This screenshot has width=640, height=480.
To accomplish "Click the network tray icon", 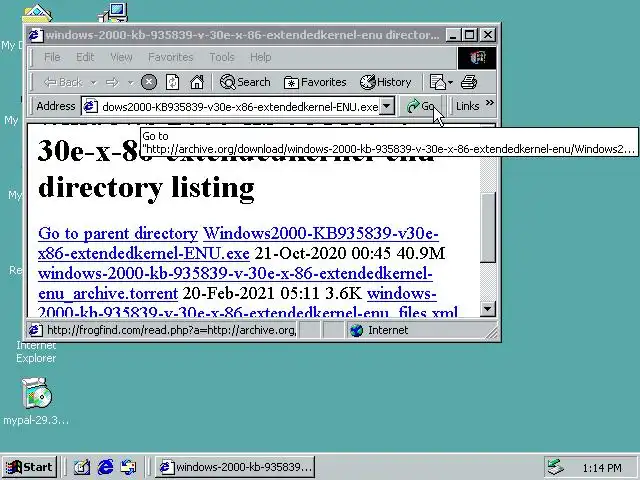I will (556, 467).
